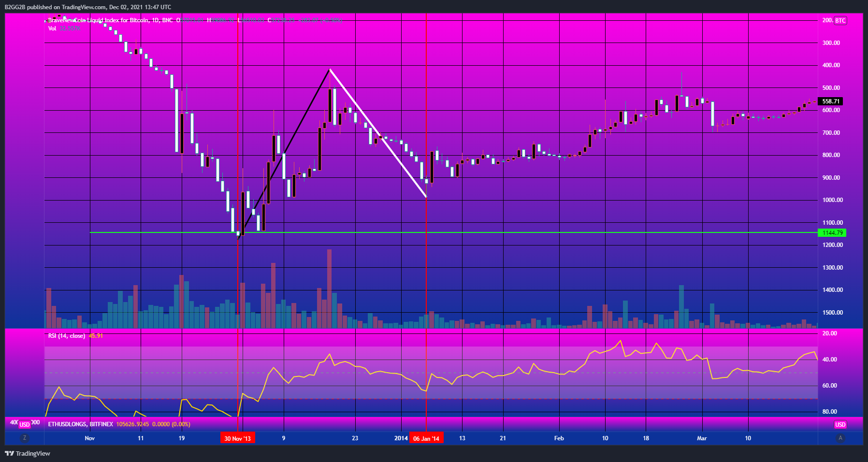Click the 18 date label on the time axis
This screenshot has width=868, height=462.
[646, 438]
